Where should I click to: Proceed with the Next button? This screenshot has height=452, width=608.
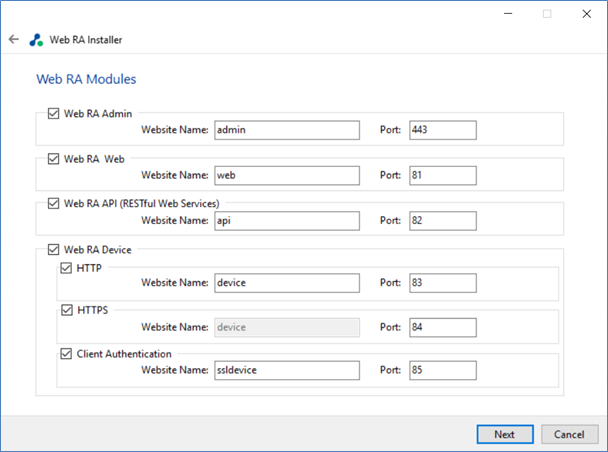[505, 434]
